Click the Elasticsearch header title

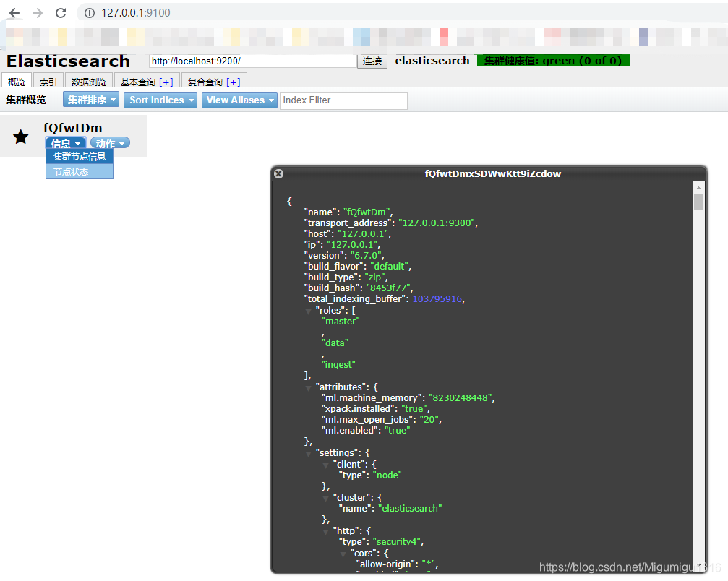(x=68, y=61)
